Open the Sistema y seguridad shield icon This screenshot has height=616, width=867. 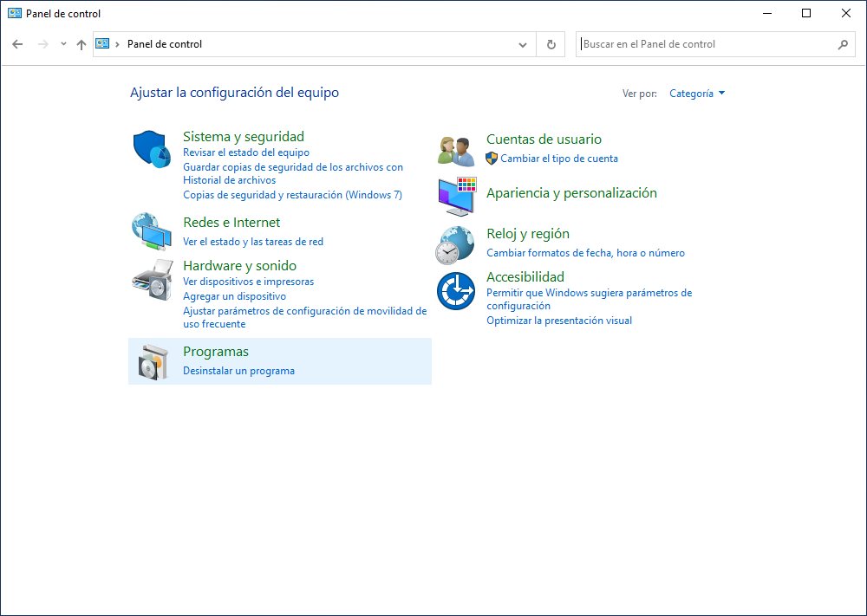[152, 149]
